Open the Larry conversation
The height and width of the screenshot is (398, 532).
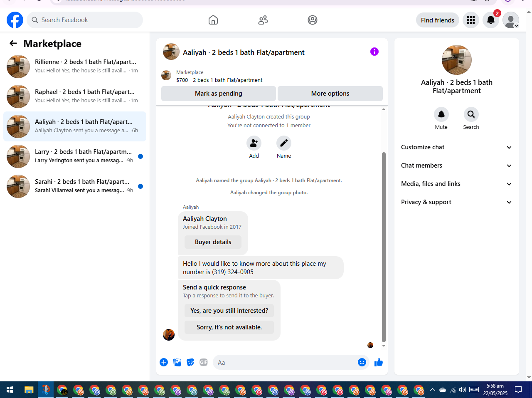pyautogui.click(x=75, y=156)
